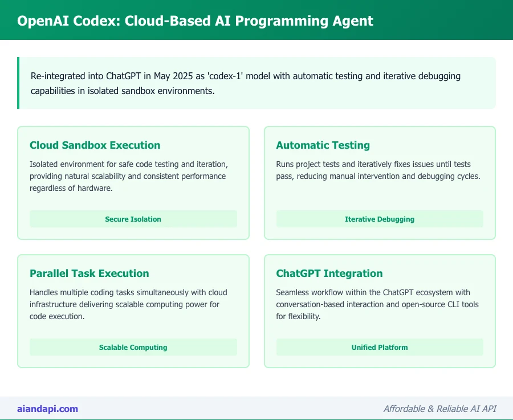This screenshot has height=420, width=513.
Task: Click the 'Re-integrated into ChatGPT in May 2025' summary text
Action: pos(245,83)
